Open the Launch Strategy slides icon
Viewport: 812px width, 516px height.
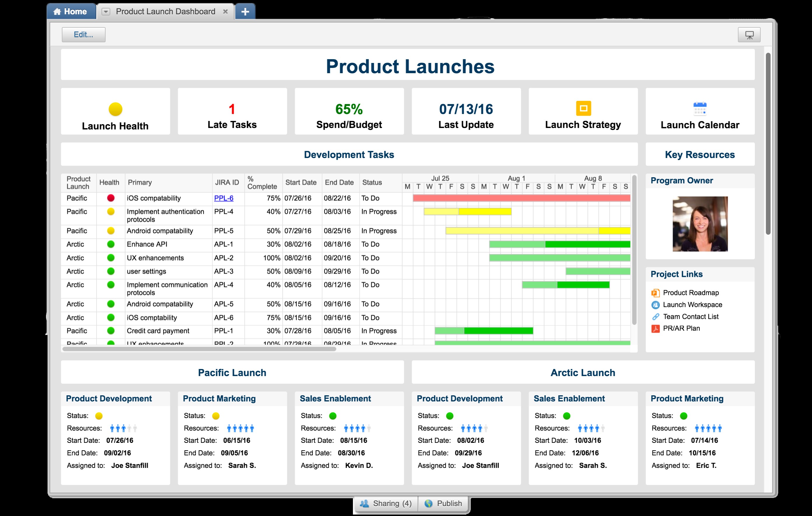583,108
